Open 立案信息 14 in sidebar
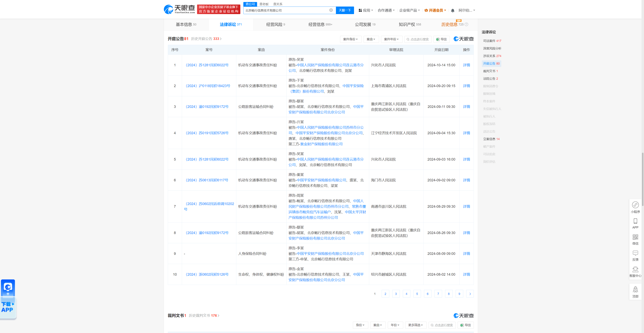Image resolution: width=644 pixels, height=333 pixels. coord(491,139)
